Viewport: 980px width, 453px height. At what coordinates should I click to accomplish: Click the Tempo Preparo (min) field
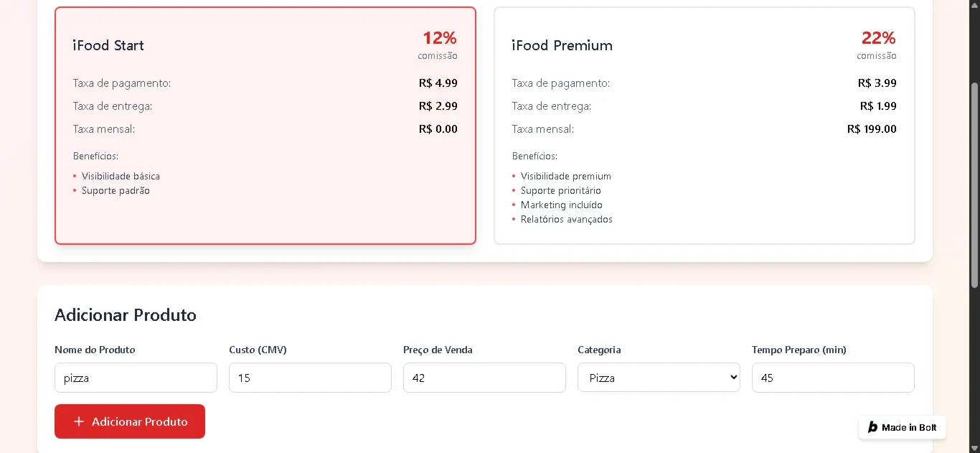833,378
